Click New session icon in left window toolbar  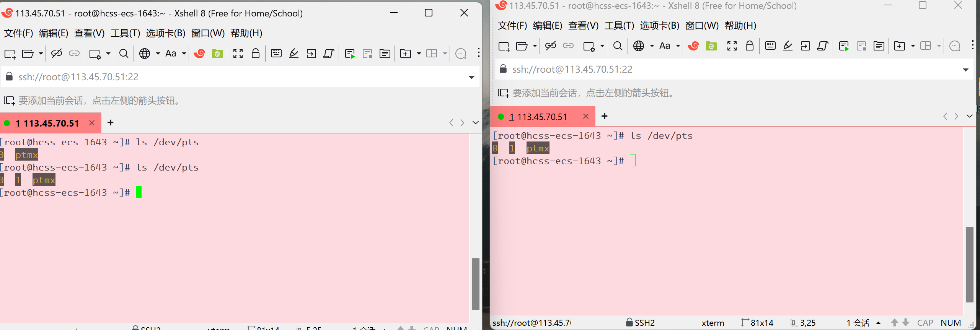coord(10,54)
